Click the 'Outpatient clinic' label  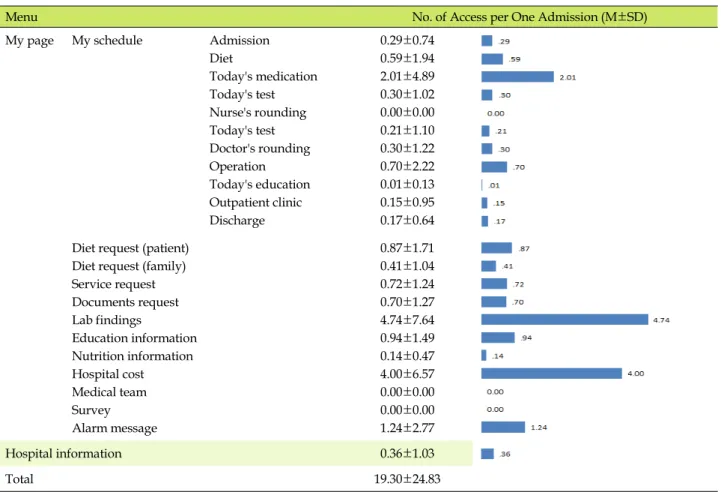256,203
